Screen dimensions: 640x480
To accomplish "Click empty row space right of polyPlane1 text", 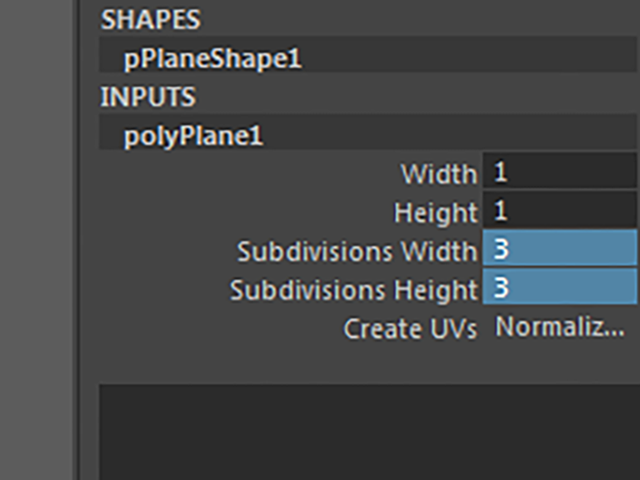I will [450, 136].
